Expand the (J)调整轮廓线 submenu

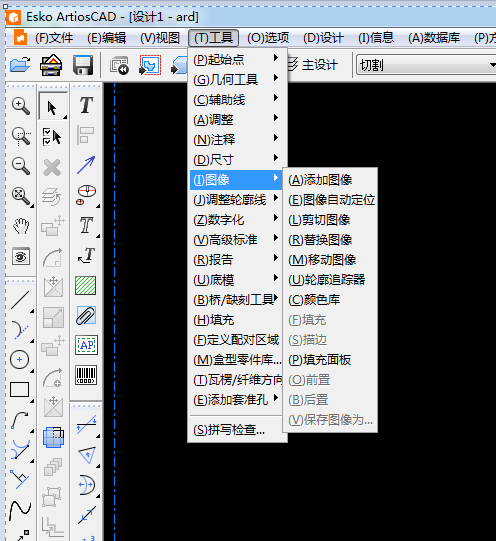(x=237, y=200)
